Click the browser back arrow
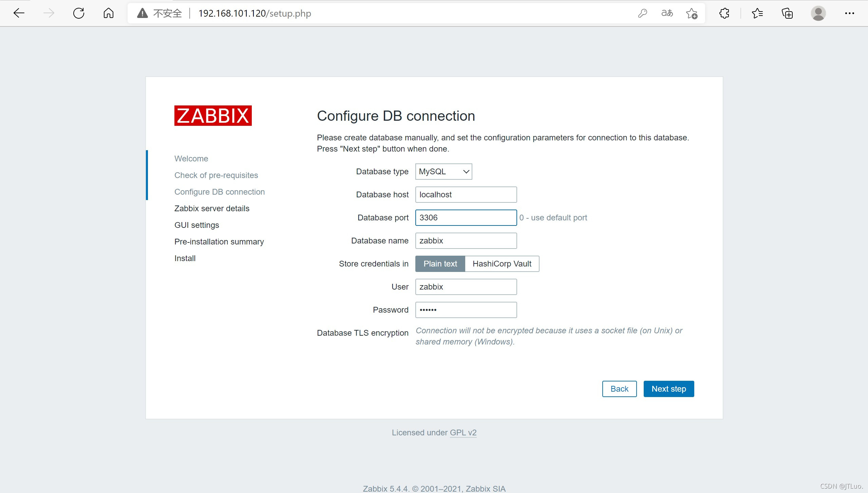868x493 pixels. coord(19,13)
